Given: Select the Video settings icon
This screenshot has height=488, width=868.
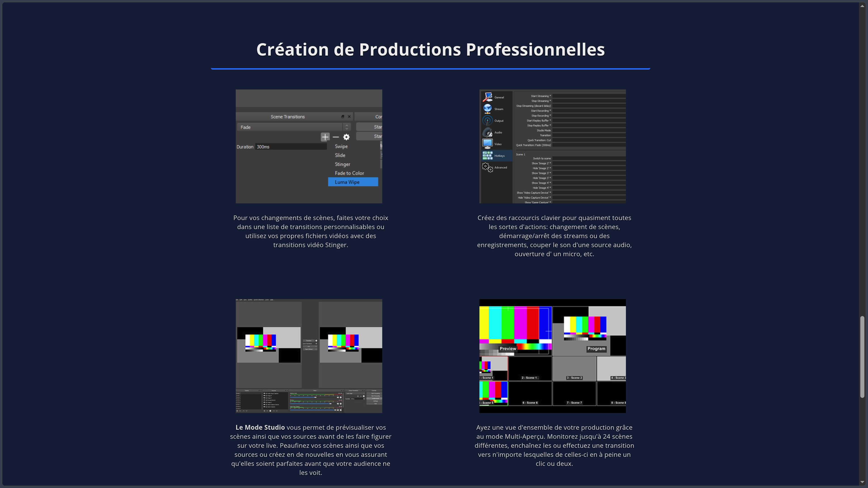Looking at the screenshot, I should point(487,144).
